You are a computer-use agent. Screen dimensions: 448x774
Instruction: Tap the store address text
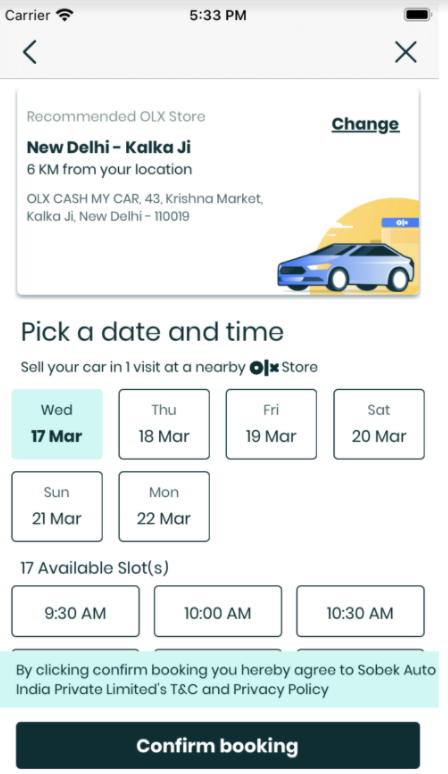tap(145, 207)
